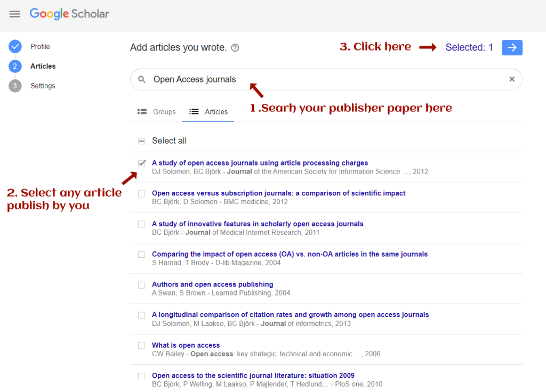Click 'S Harnad, T Brody - D-lib Magazine, 2004' text
The width and height of the screenshot is (546, 392).
click(216, 263)
